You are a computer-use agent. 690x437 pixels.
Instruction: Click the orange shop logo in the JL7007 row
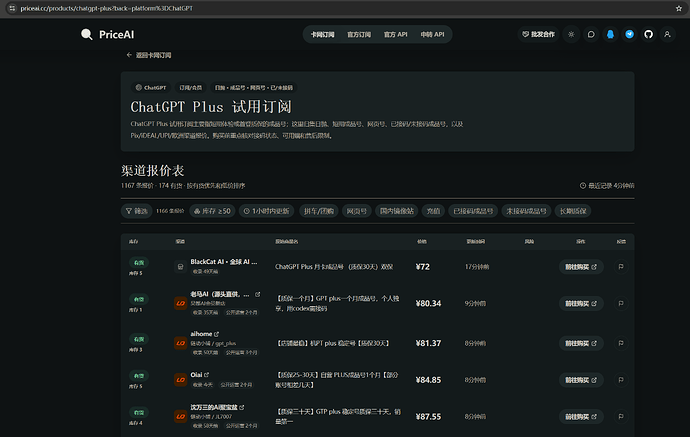[180, 416]
